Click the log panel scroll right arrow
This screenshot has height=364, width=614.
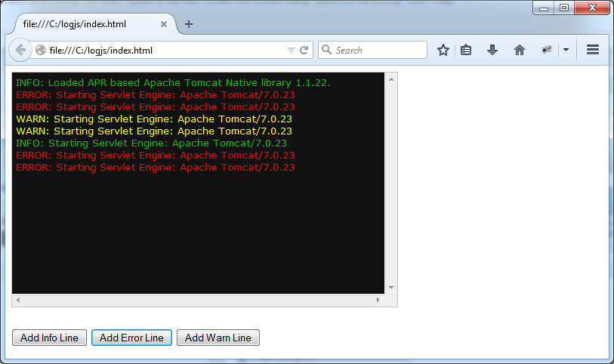tap(378, 301)
